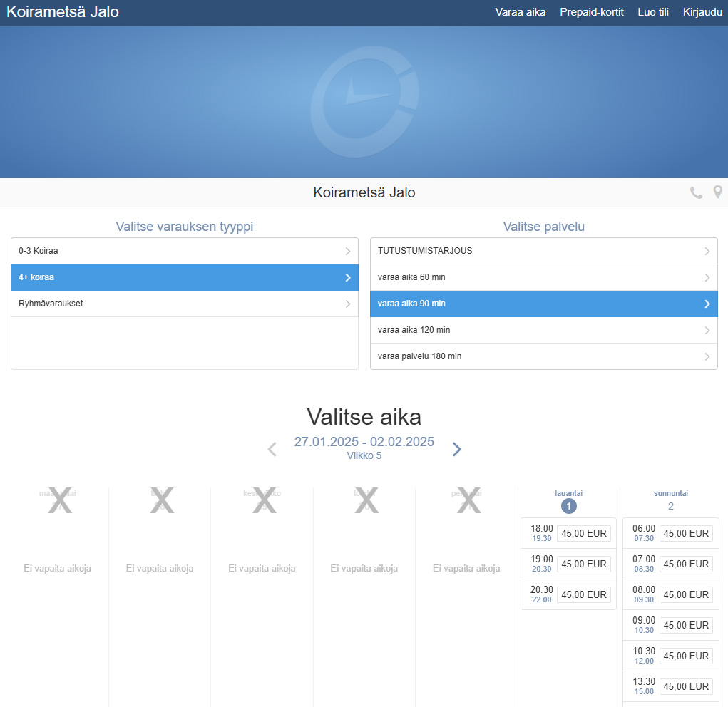Open Varaa aika menu item
The image size is (728, 707).
[521, 12]
